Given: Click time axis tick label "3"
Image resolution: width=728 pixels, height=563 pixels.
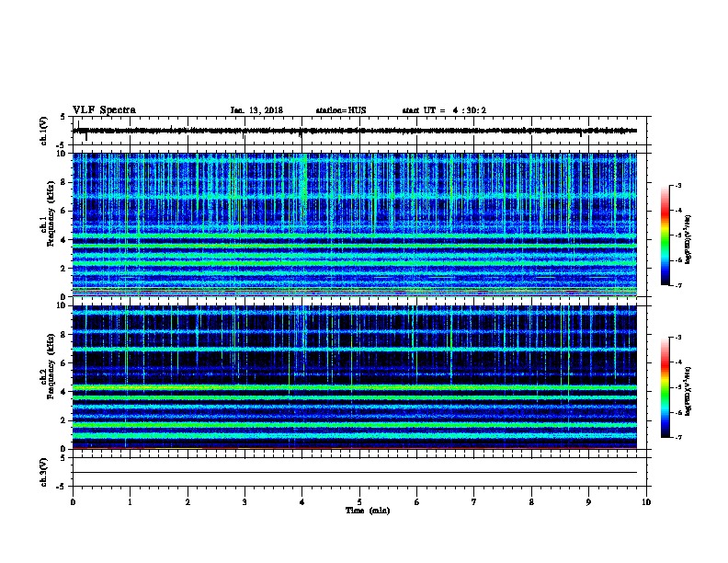Looking at the screenshot, I should pyautogui.click(x=245, y=501).
